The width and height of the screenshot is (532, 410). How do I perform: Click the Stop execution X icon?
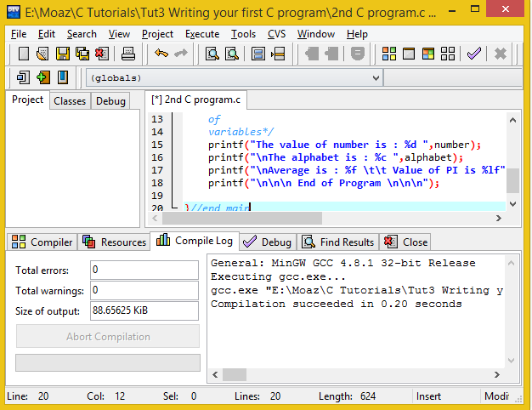tap(501, 54)
